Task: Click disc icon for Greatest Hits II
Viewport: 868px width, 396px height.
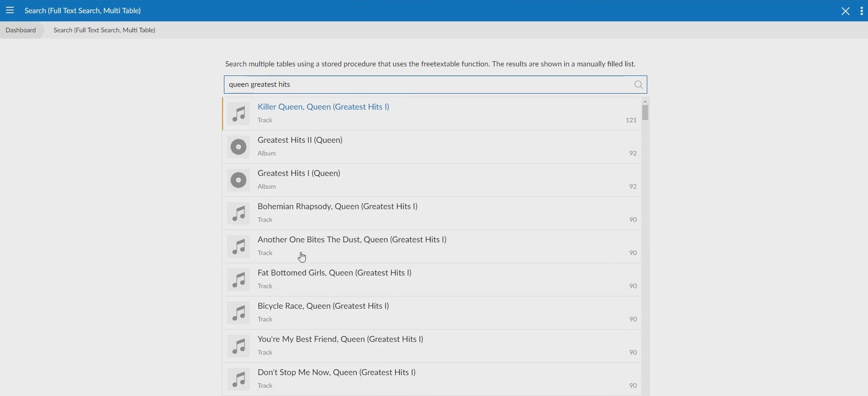Action: point(239,147)
